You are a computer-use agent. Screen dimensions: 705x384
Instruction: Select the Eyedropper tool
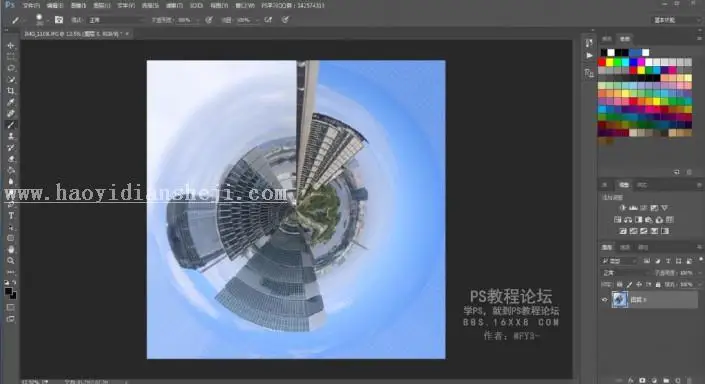(x=11, y=102)
